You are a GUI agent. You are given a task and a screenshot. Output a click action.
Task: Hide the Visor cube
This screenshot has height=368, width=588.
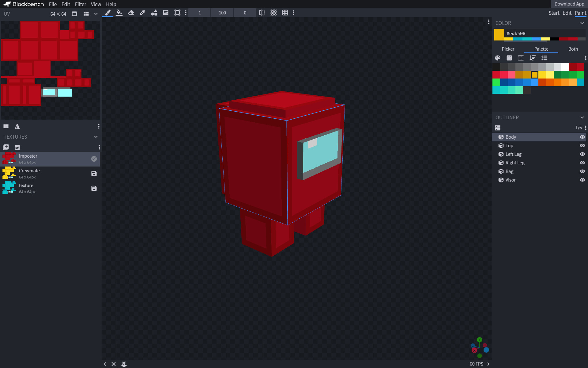[x=582, y=180]
